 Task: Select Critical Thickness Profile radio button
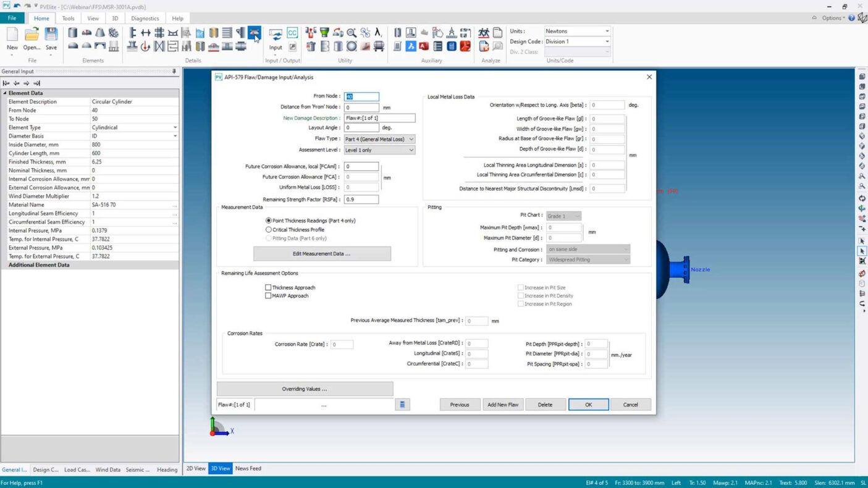click(x=269, y=230)
